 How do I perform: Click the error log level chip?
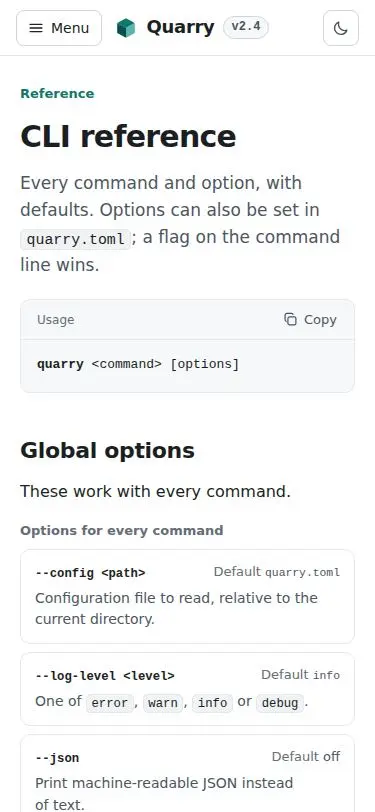point(109,703)
